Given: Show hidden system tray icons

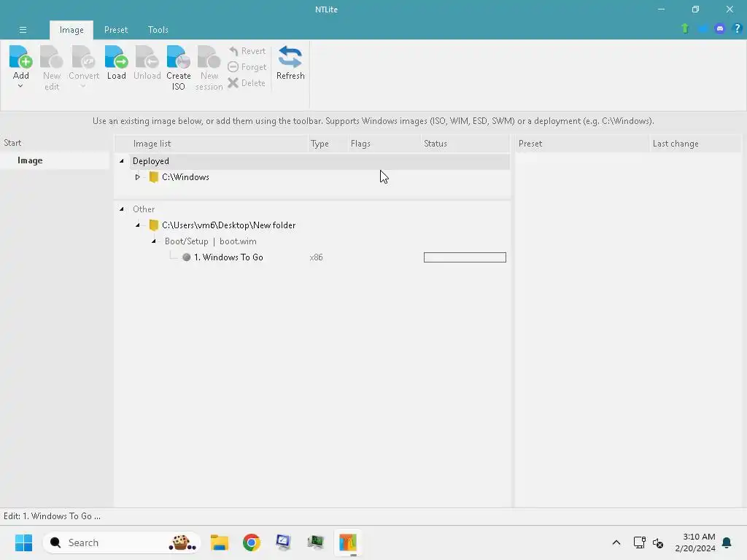Looking at the screenshot, I should tap(616, 542).
